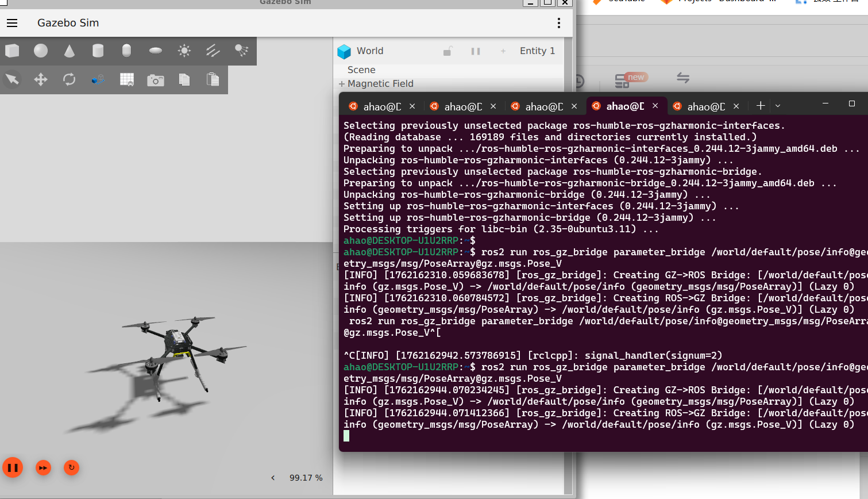868x499 pixels.
Task: Pause the simulation with the orange pause button
Action: (13, 467)
